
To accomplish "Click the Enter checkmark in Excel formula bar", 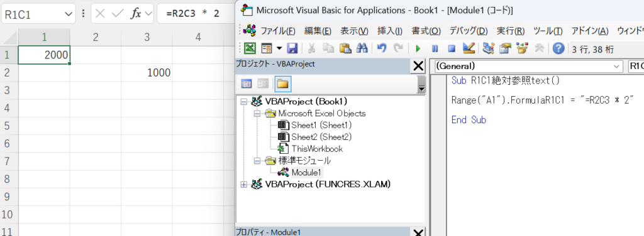I will (118, 14).
